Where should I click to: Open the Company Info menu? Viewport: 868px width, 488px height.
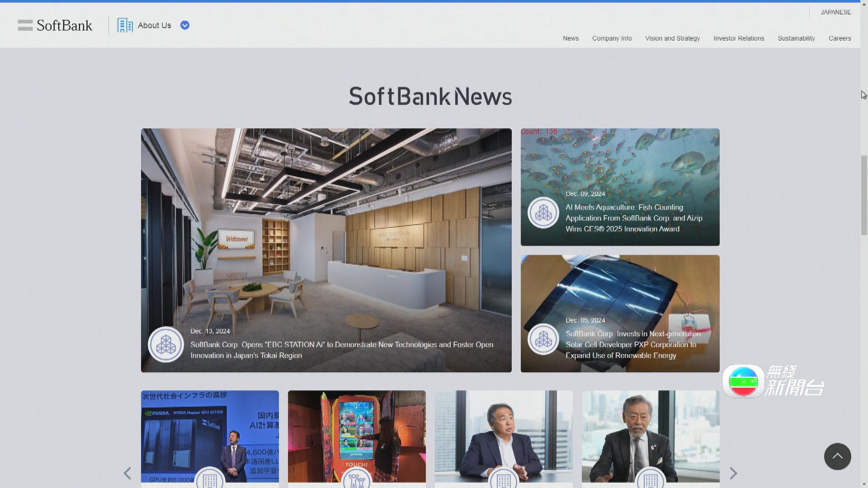point(612,38)
